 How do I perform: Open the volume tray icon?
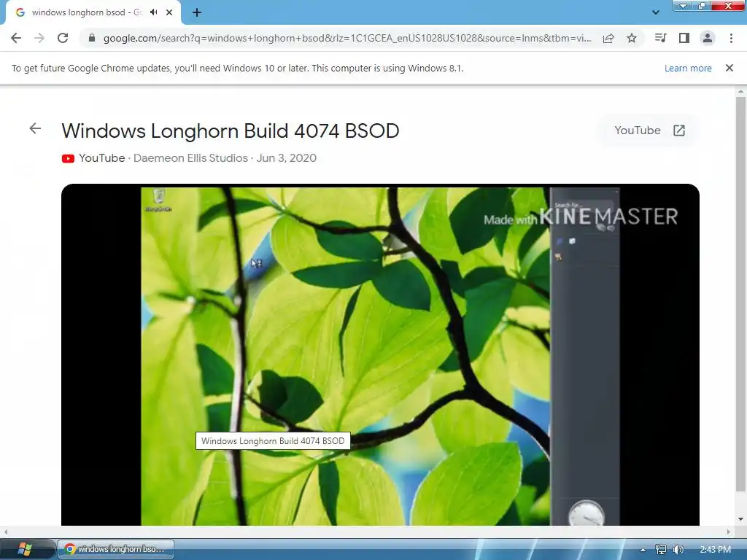tap(678, 550)
